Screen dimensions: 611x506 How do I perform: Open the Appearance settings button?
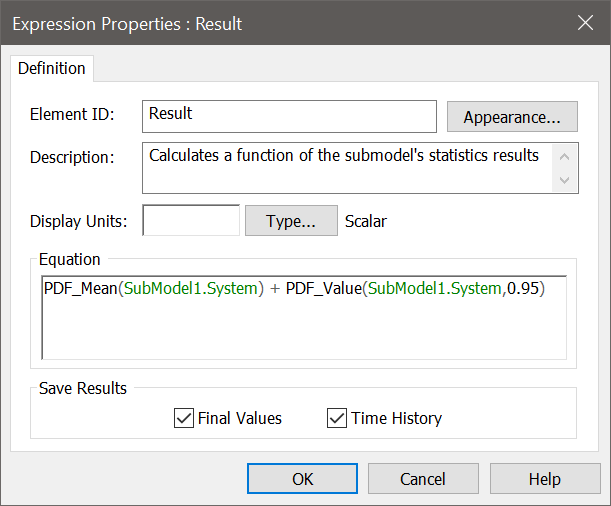click(512, 117)
